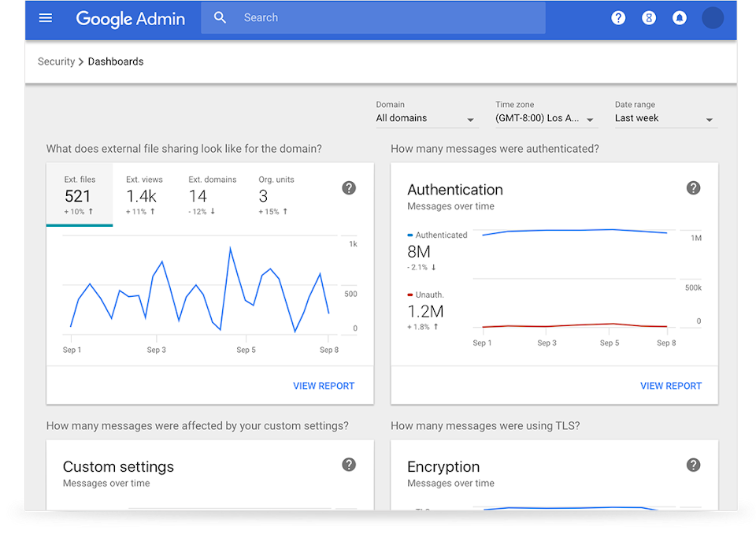Image resolution: width=756 pixels, height=534 pixels.
Task: Click the search magnifier icon
Action: pyautogui.click(x=220, y=18)
